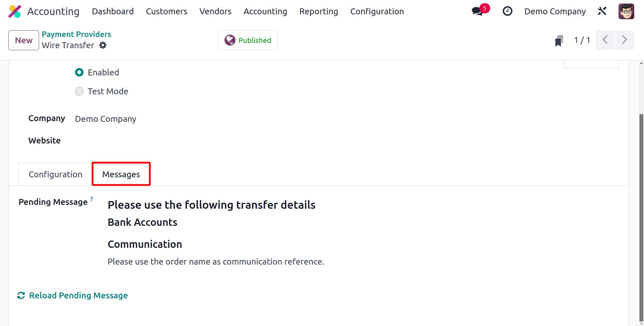Click the Accounting app logo icon
Image resolution: width=644 pixels, height=326 pixels.
[x=15, y=12]
